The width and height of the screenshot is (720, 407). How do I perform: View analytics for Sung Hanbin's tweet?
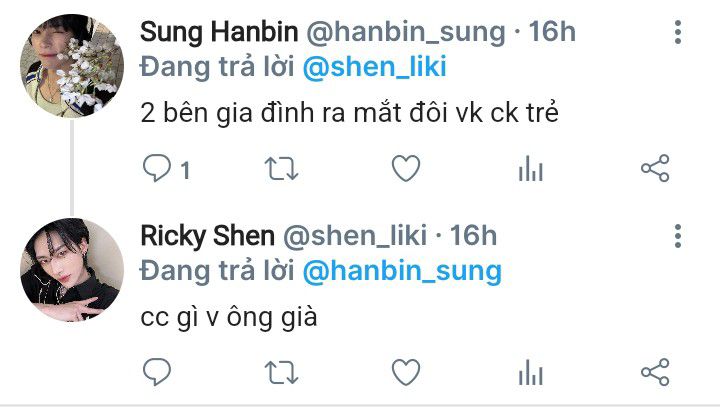coord(531,169)
